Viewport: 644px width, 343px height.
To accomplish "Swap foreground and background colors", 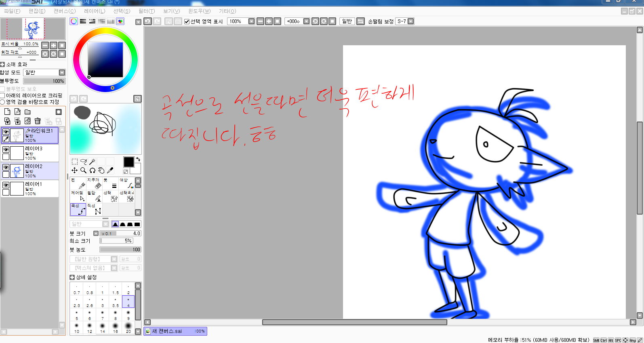I will [138, 160].
